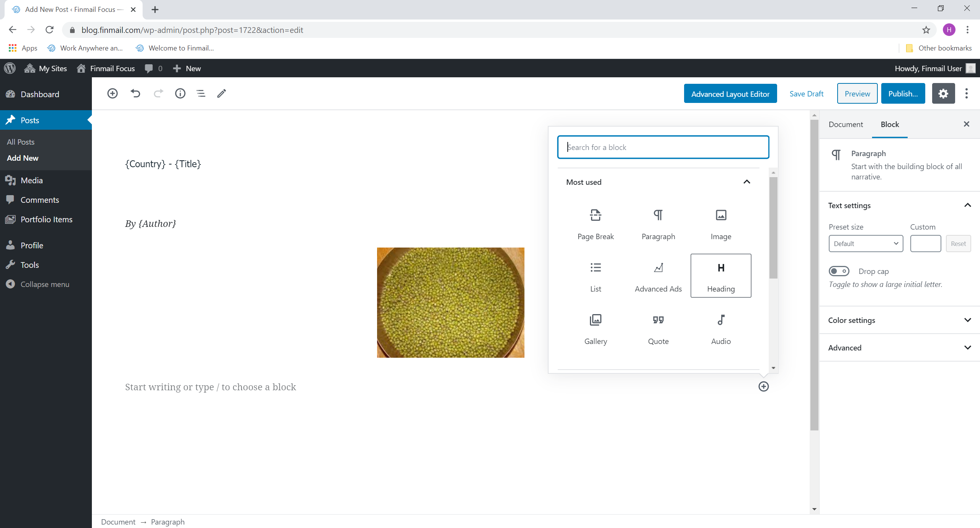Toggle the settings gear sidebar
Viewport: 980px width, 528px height.
(943, 93)
